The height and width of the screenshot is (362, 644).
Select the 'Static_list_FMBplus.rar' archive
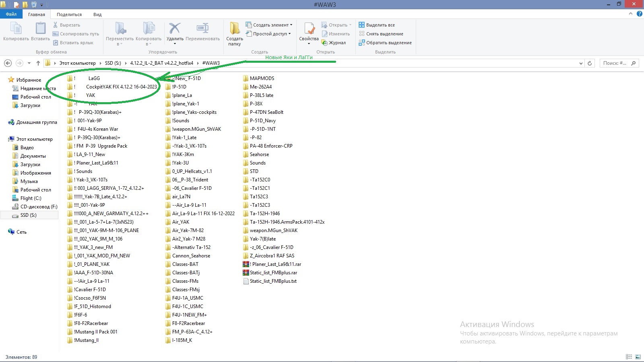coord(270,273)
